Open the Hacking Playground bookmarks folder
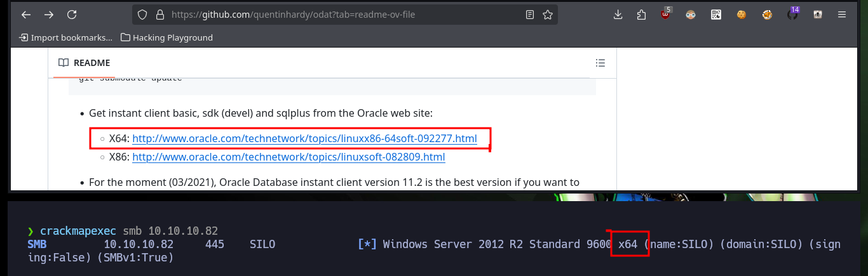Viewport: 868px width, 276px height. point(166,37)
